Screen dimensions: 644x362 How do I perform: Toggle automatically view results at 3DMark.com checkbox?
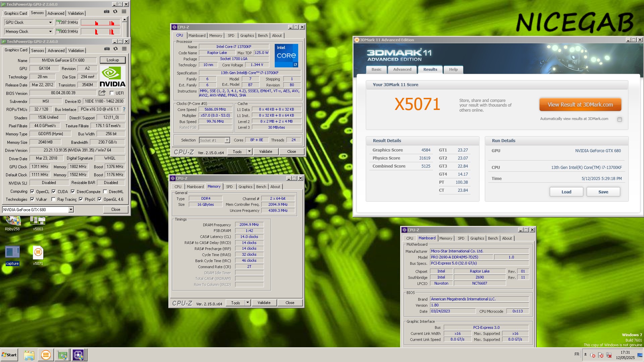point(620,119)
